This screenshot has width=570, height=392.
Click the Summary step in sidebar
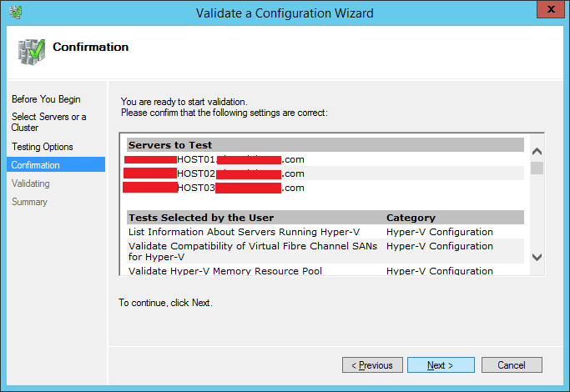(29, 202)
